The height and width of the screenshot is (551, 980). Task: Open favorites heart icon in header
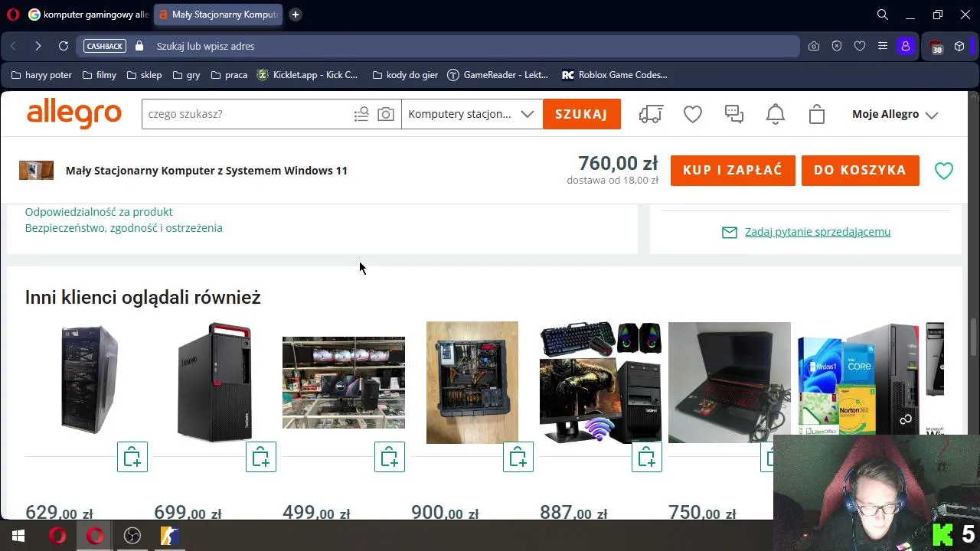pyautogui.click(x=693, y=114)
